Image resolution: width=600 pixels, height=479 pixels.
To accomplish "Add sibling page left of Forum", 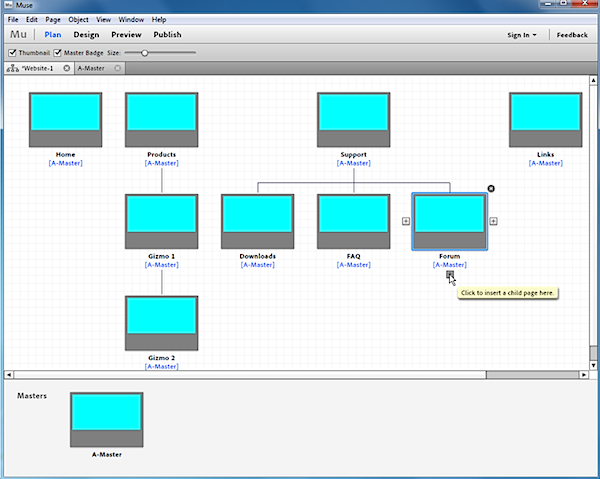I will pyautogui.click(x=405, y=221).
